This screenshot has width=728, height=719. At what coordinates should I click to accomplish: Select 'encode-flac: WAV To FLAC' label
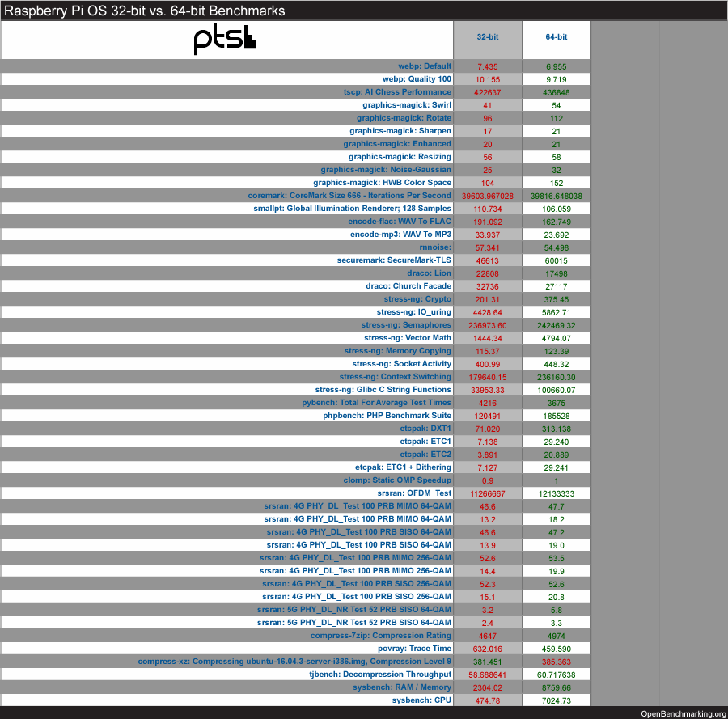pos(400,222)
